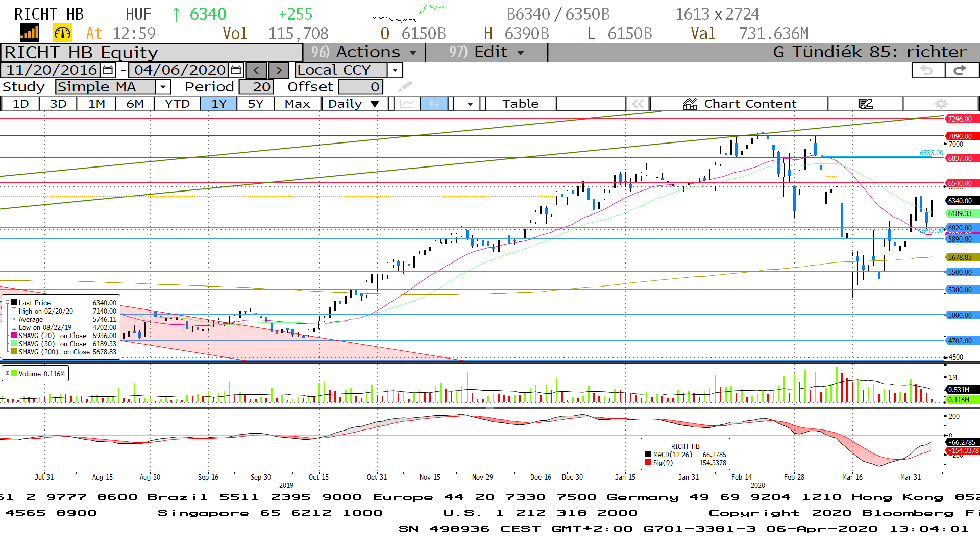
Task: Select the 1D range tab
Action: click(20, 104)
